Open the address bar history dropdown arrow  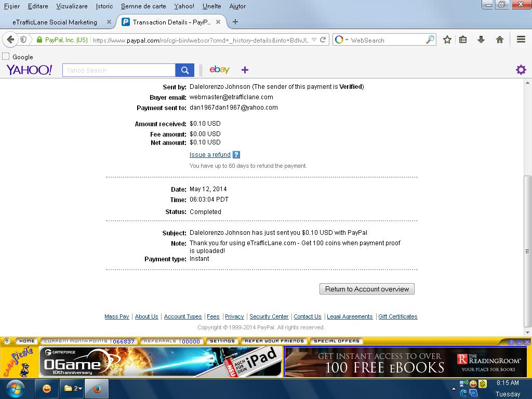coord(314,39)
